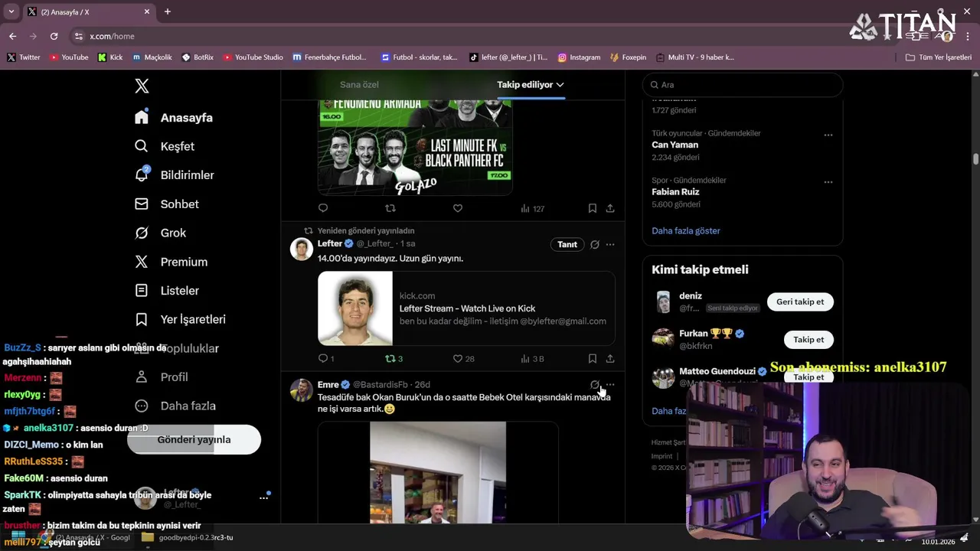This screenshot has width=980, height=551.
Task: Open YouTube Studio bookmark
Action: tap(253, 57)
